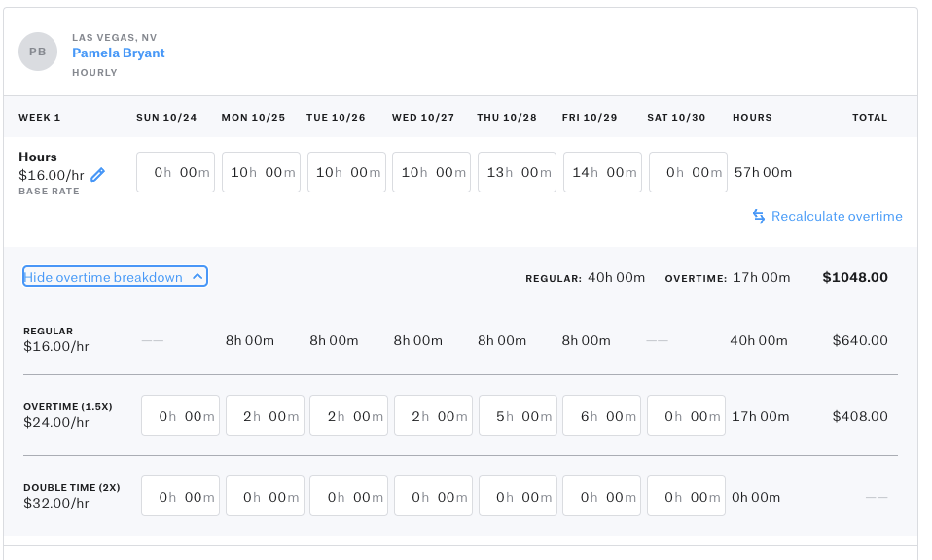Click Friday's regular 8h 00m value
This screenshot has width=932, height=560.
tap(586, 340)
